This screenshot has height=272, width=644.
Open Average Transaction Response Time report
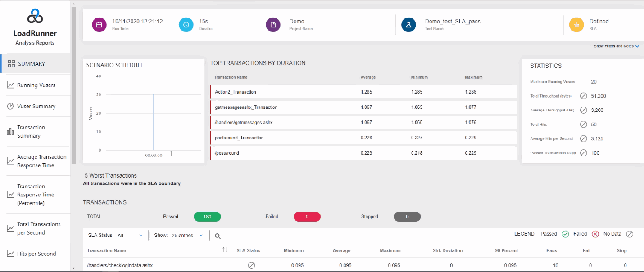click(41, 161)
